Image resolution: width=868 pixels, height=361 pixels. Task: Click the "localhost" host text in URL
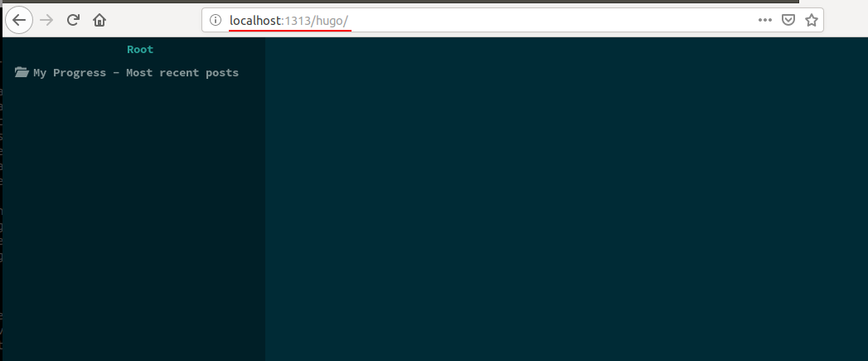(x=255, y=20)
